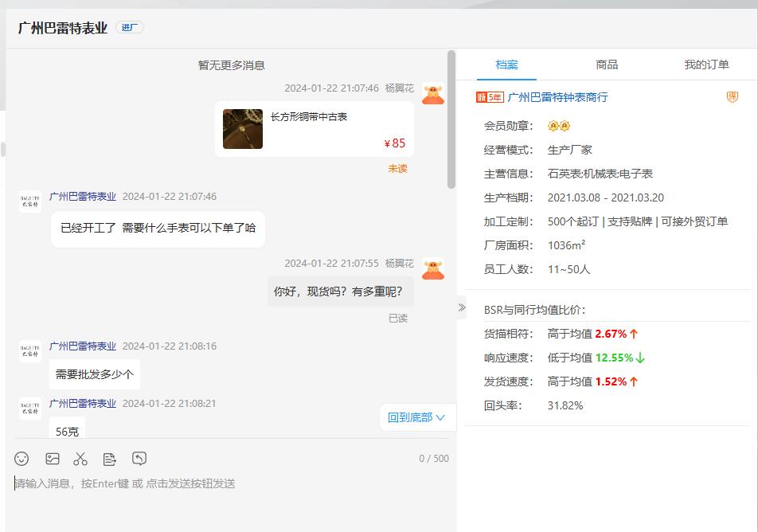Click supplier avatar at 21:08:16 message
Image resolution: width=758 pixels, height=532 pixels.
pos(30,351)
